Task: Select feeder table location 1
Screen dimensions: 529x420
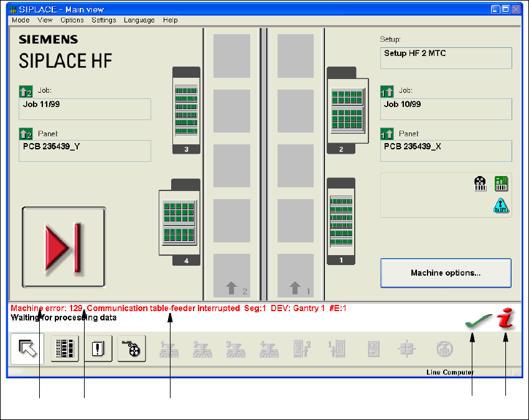Action: (x=341, y=222)
